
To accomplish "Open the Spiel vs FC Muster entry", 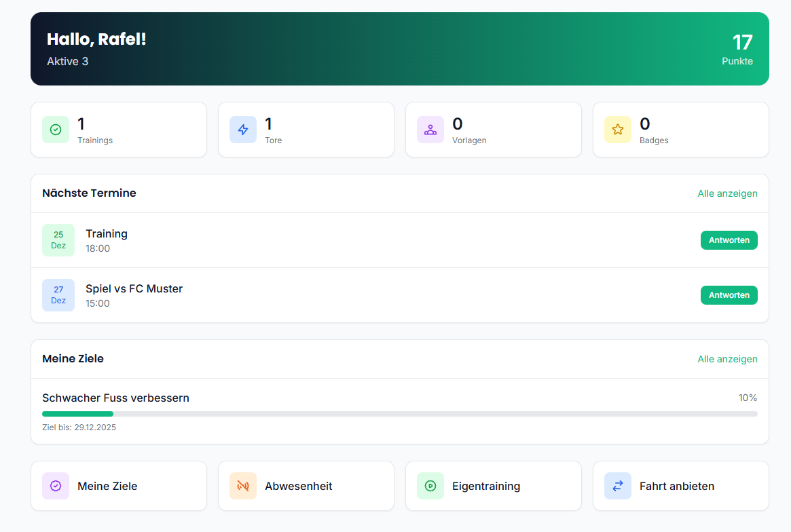I will tap(134, 288).
